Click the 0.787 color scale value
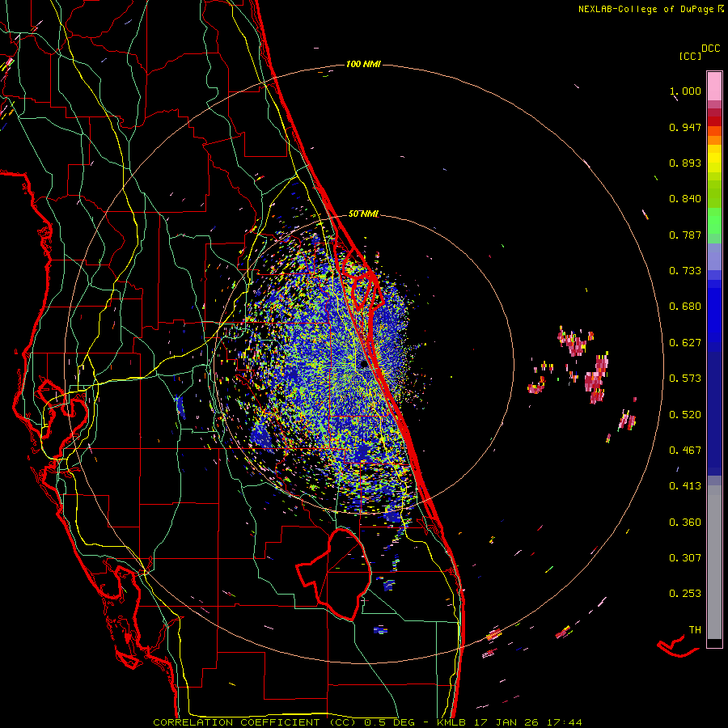The image size is (728, 728). [x=685, y=235]
